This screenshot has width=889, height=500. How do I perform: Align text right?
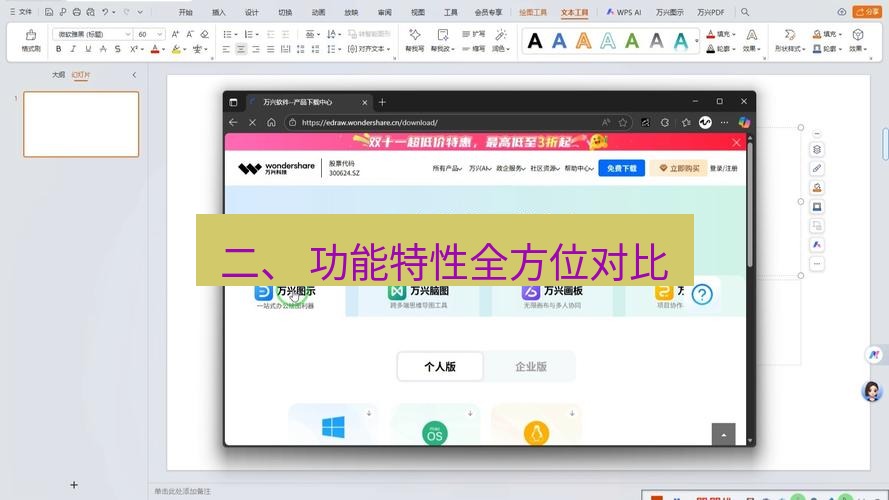coord(256,49)
